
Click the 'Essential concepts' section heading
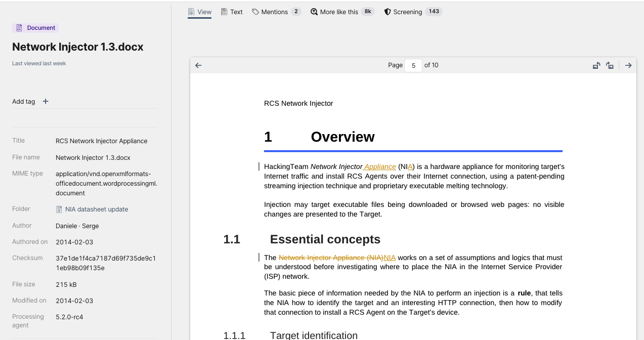pyautogui.click(x=325, y=239)
